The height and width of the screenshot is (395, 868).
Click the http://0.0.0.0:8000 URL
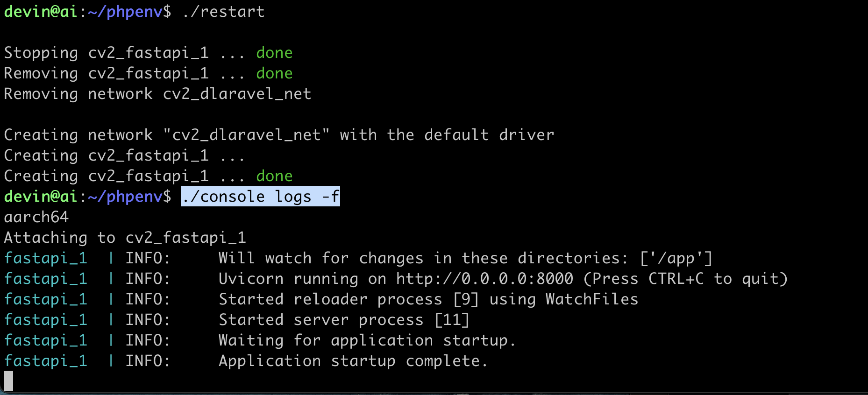[x=484, y=279]
